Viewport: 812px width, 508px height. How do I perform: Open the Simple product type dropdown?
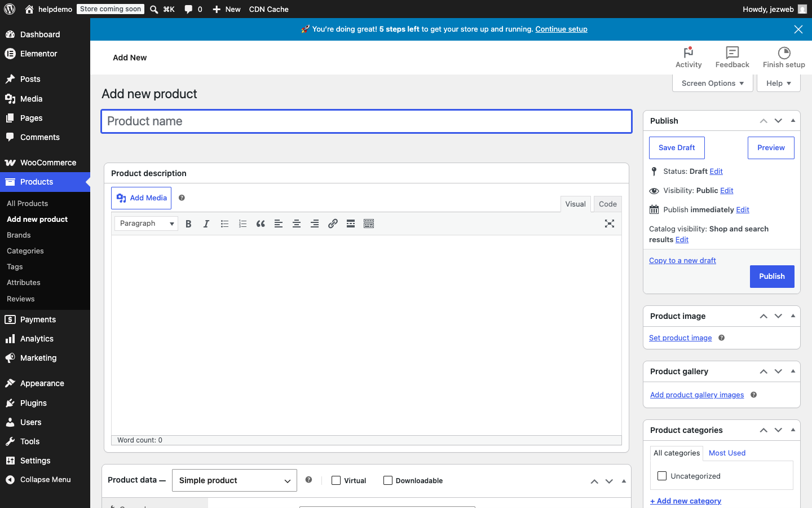235,480
